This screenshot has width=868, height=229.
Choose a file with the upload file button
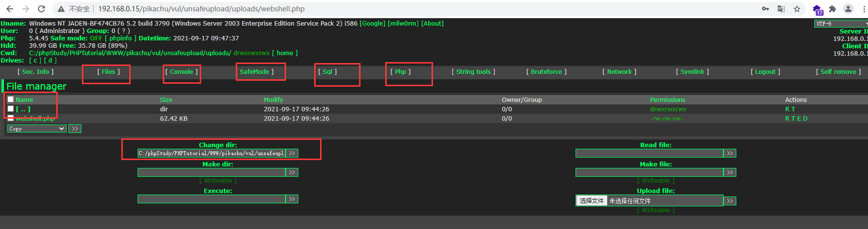coord(592,201)
